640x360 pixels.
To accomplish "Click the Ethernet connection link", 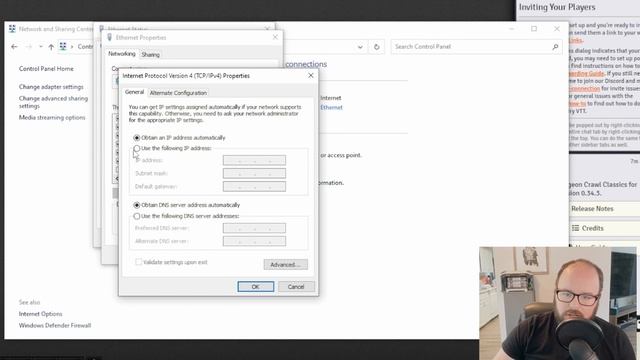I will [x=331, y=107].
